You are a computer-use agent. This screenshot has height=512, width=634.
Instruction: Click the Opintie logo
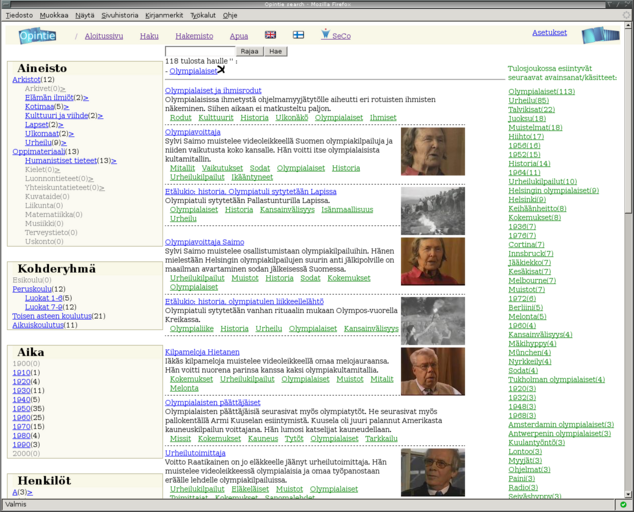pyautogui.click(x=37, y=36)
